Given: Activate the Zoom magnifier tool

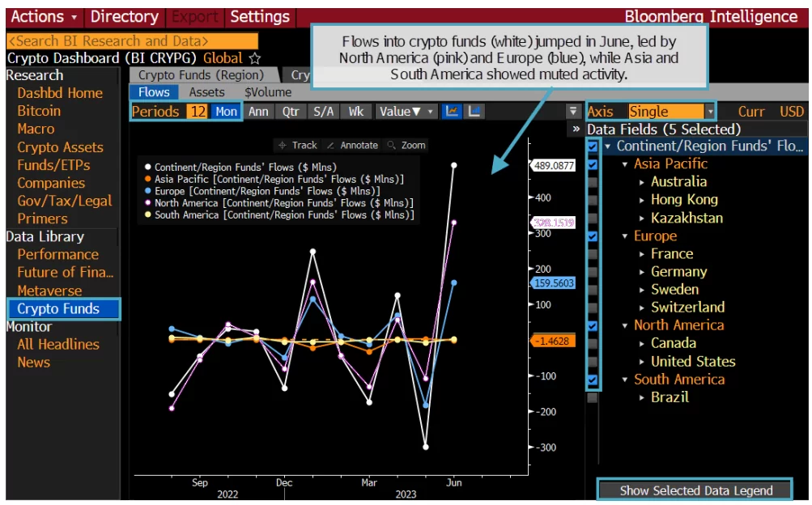Looking at the screenshot, I should [x=406, y=145].
